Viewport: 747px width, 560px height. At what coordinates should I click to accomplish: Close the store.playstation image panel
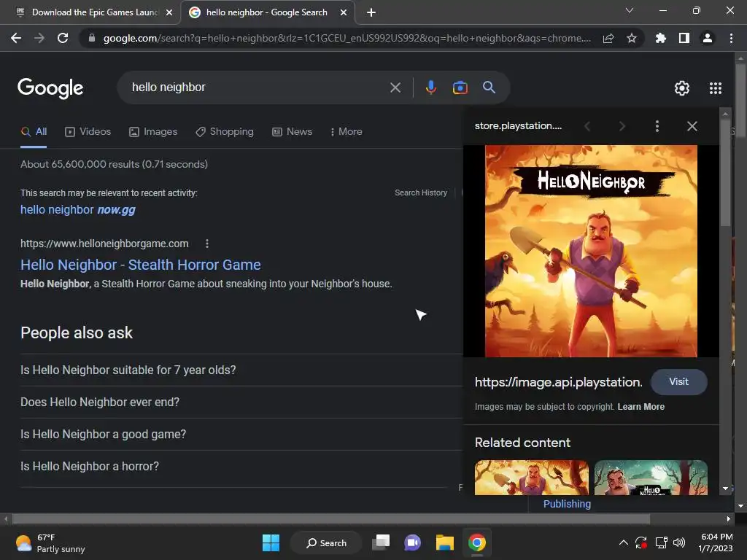click(x=692, y=126)
